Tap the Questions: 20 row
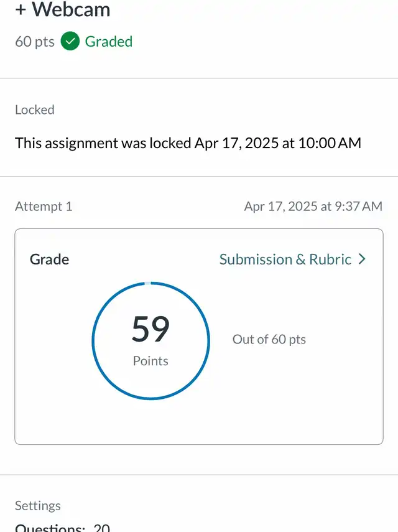 [62, 528]
